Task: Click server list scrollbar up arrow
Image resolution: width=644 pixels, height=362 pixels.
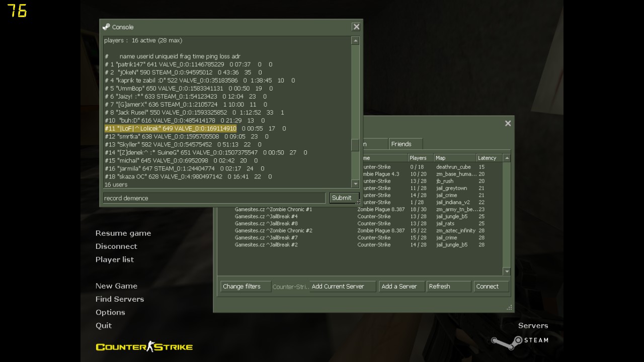Action: click(x=507, y=158)
